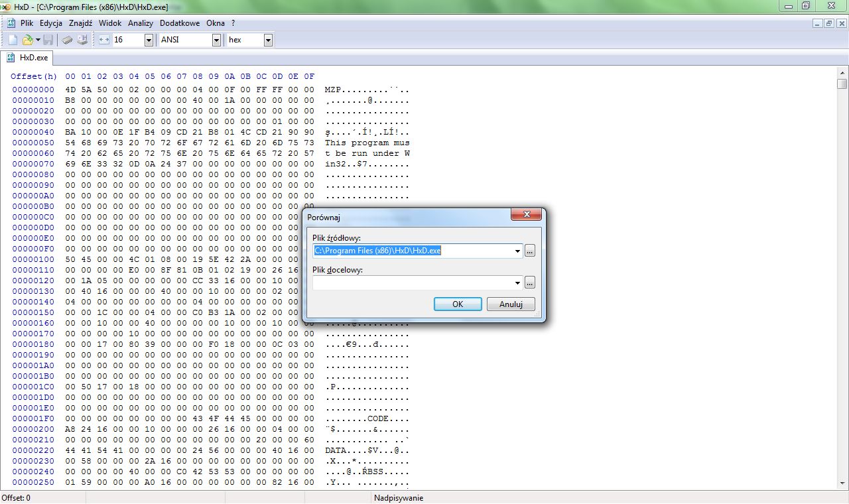Close the Porównaj dialog
849x504 pixels.
(527, 215)
